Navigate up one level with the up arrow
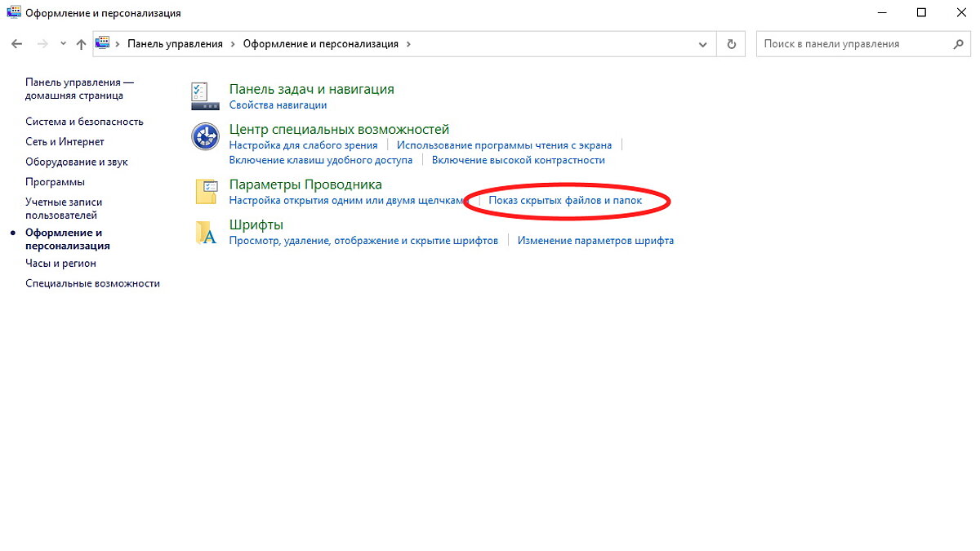Viewport: 980px width, 551px height. (80, 44)
